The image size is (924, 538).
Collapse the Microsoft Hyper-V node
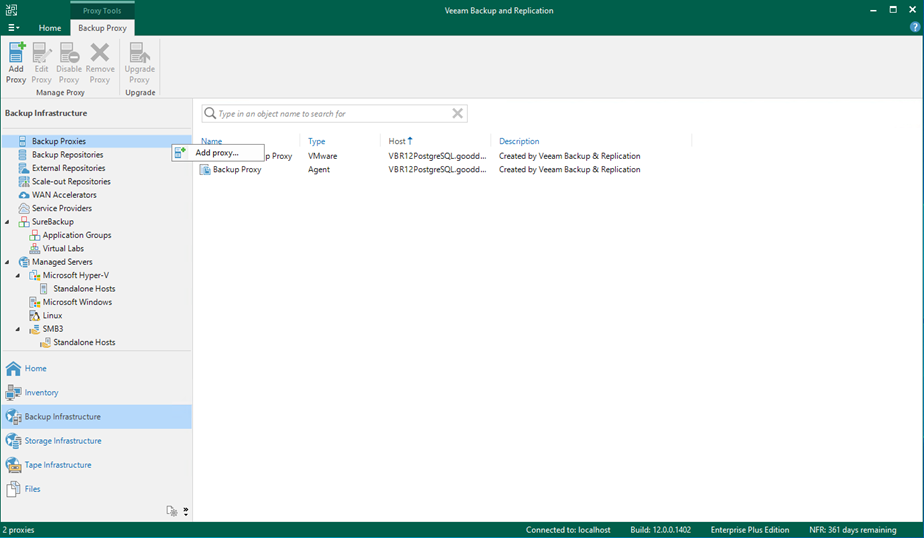(x=18, y=275)
